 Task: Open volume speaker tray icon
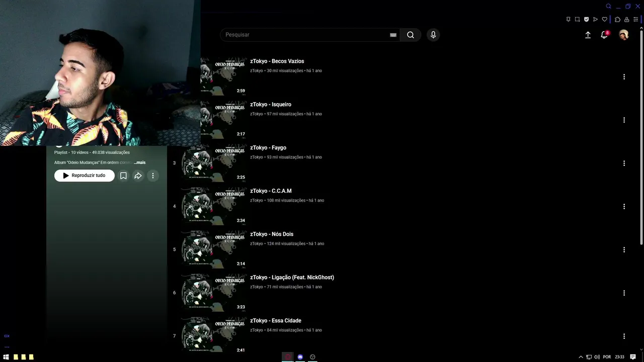coord(597,357)
